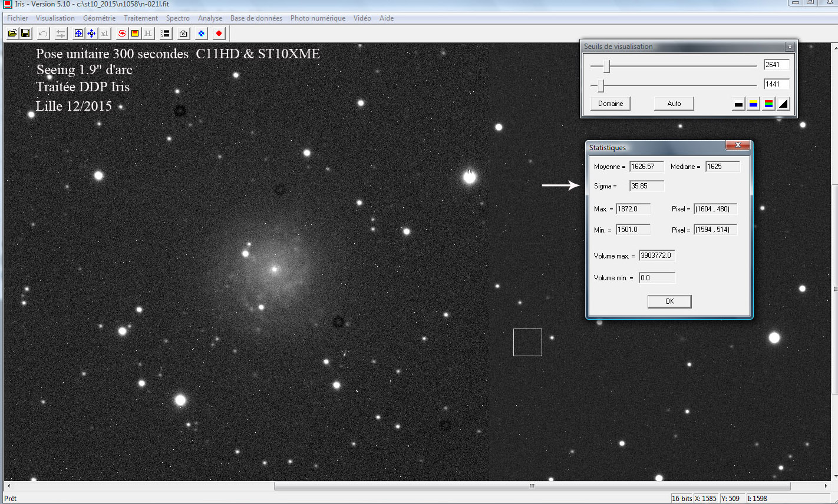Click the 'X: 1585' status bar entry
838x504 pixels.
click(705, 499)
